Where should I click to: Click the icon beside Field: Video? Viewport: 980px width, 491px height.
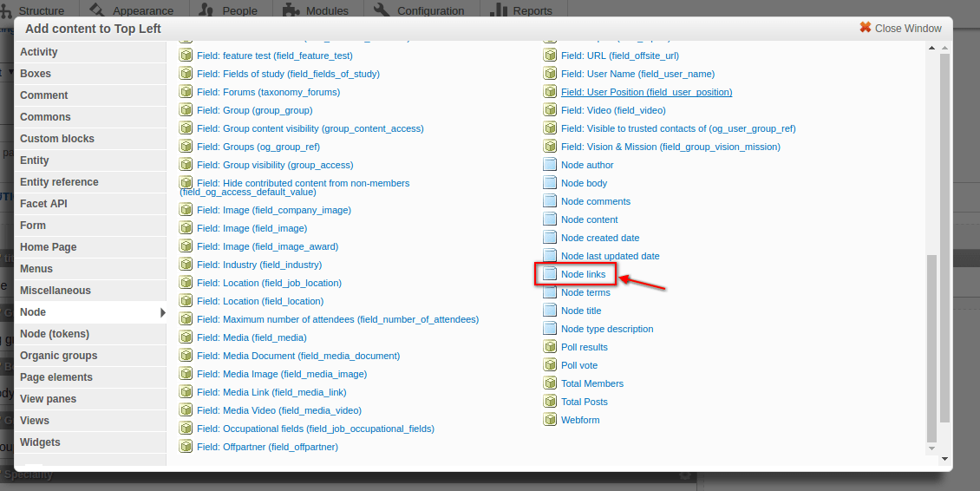(550, 110)
